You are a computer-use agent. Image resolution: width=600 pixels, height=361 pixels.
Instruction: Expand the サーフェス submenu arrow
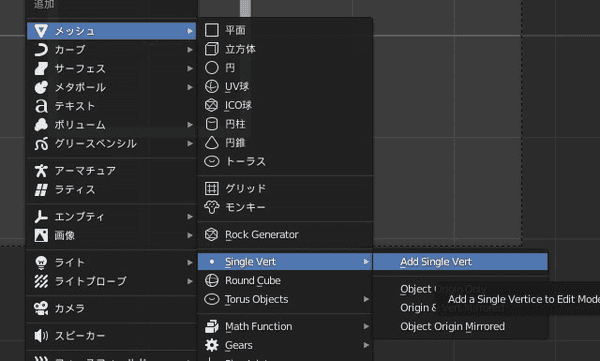click(x=190, y=69)
